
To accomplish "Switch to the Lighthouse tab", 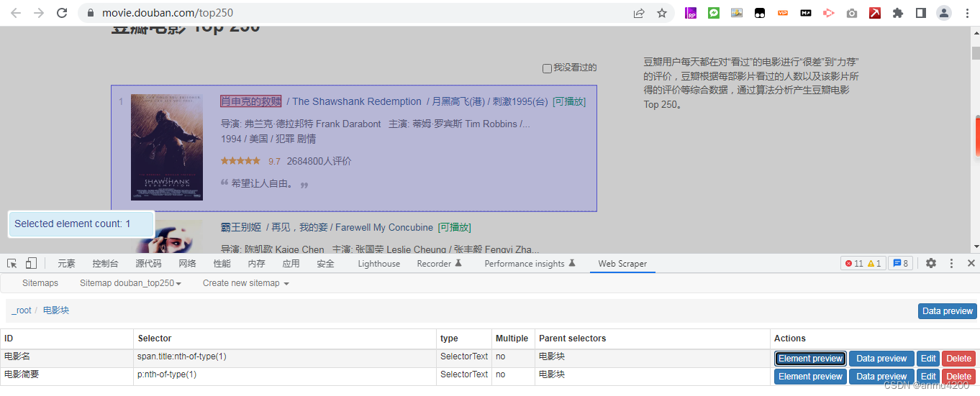I will click(x=379, y=264).
